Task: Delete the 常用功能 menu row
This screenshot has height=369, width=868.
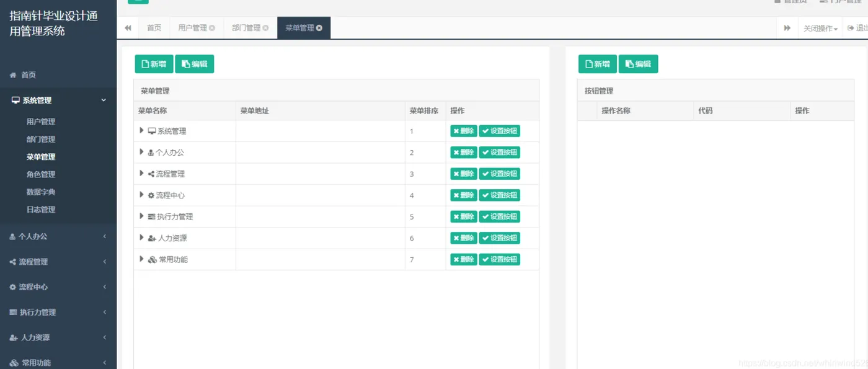Action: 464,259
